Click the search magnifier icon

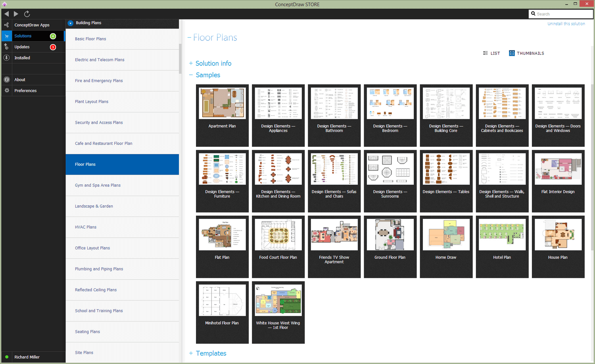pyautogui.click(x=533, y=13)
